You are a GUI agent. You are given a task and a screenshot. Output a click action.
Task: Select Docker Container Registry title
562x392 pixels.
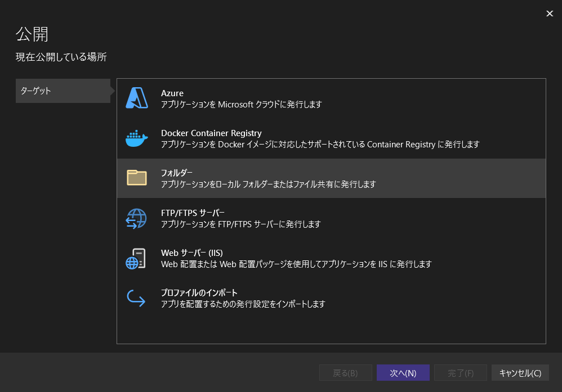pos(211,133)
